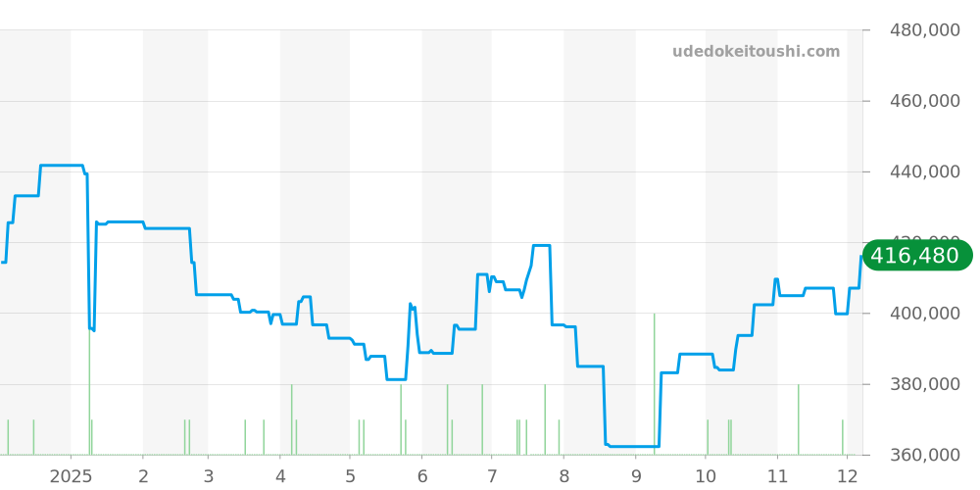The image size is (980, 490).
Task: Click the tallest green volume bar after month 9
Action: 655,384
